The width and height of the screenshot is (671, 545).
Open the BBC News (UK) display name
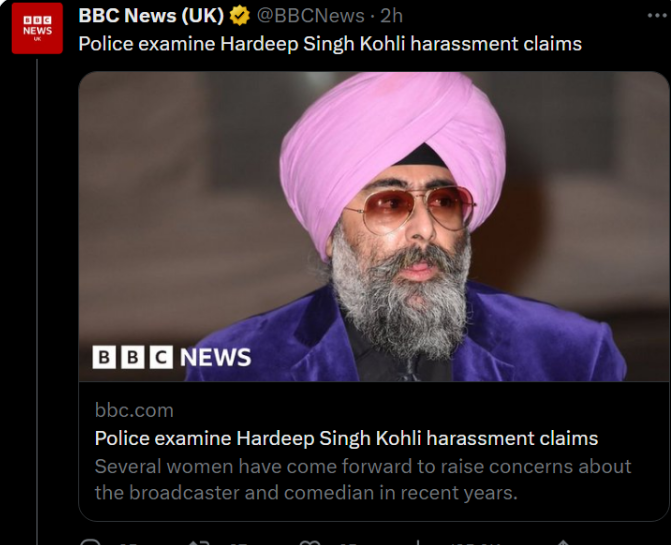(150, 16)
